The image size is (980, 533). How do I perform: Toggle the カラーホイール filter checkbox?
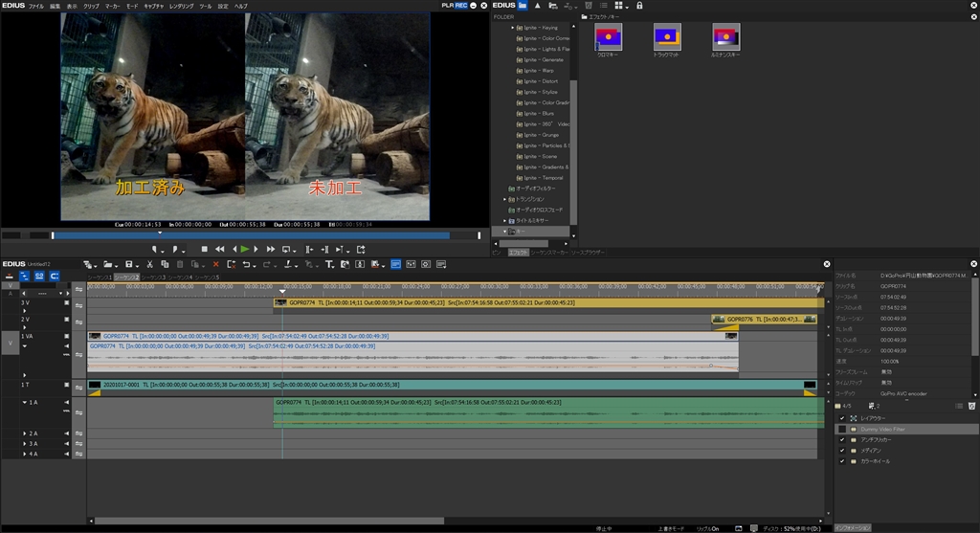(x=842, y=461)
